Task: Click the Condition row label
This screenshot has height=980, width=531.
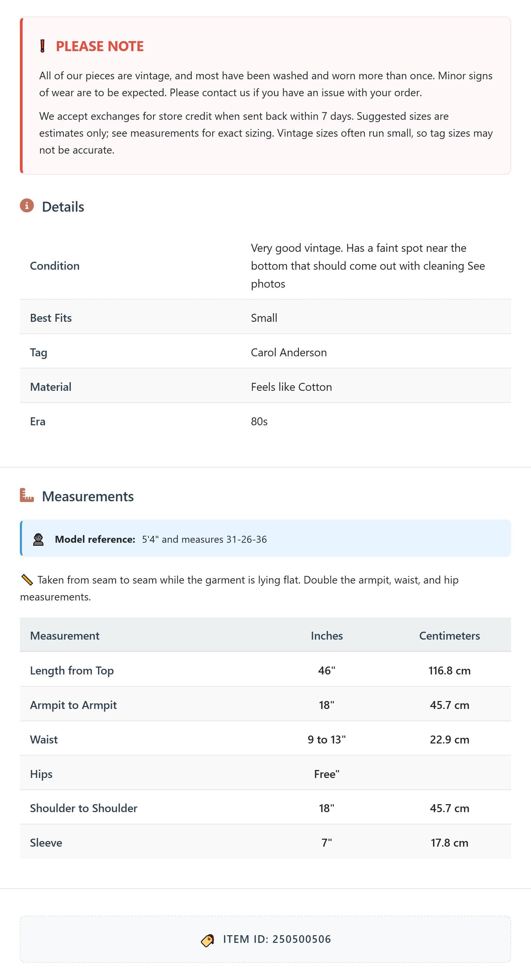Action: click(x=55, y=265)
